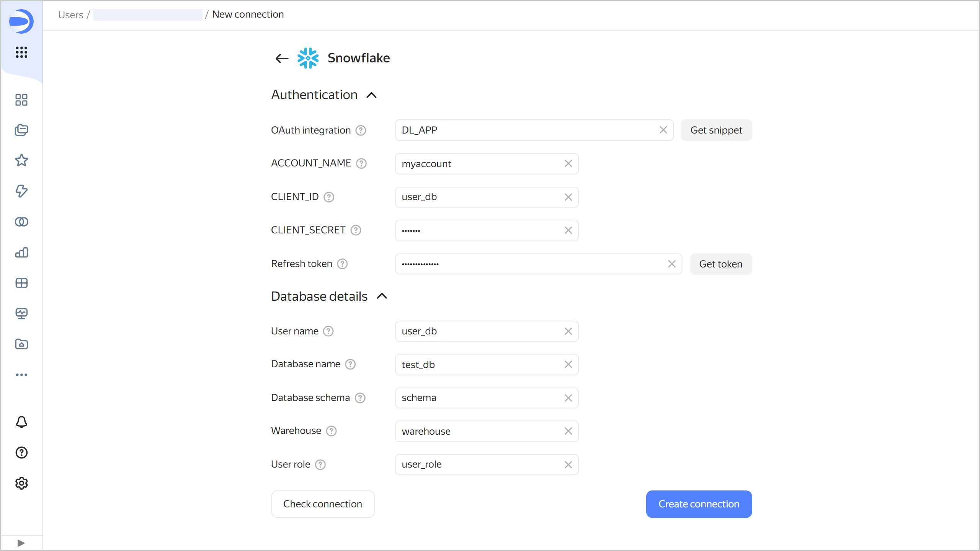Collapse the Authentication section
This screenshot has width=980, height=551.
click(371, 95)
